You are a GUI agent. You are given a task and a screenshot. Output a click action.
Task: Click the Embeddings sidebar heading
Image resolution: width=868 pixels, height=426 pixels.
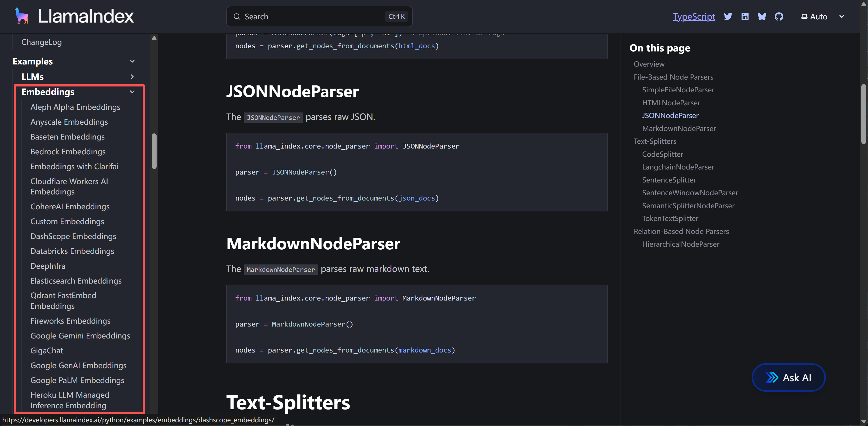click(x=48, y=92)
